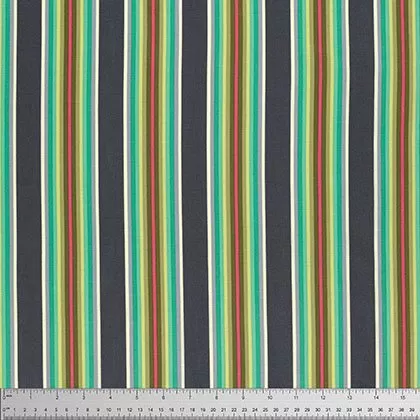Image resolution: width=420 pixels, height=420 pixels.
Task: Click the 8 on the inch scale
Action: coord(216,398)
